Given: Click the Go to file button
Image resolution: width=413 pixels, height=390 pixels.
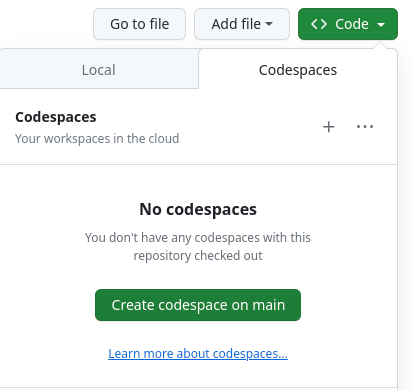Looking at the screenshot, I should (x=139, y=24).
